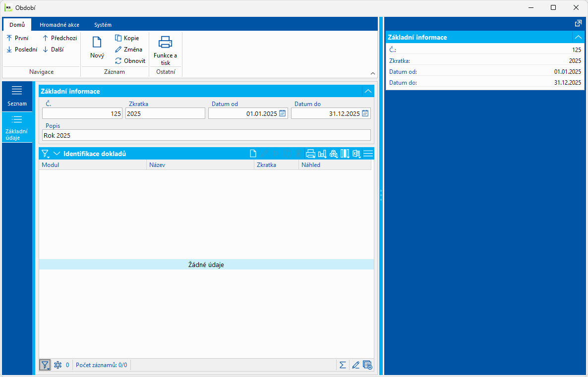Copy the record using Kopie
The image size is (588, 377).
(127, 38)
